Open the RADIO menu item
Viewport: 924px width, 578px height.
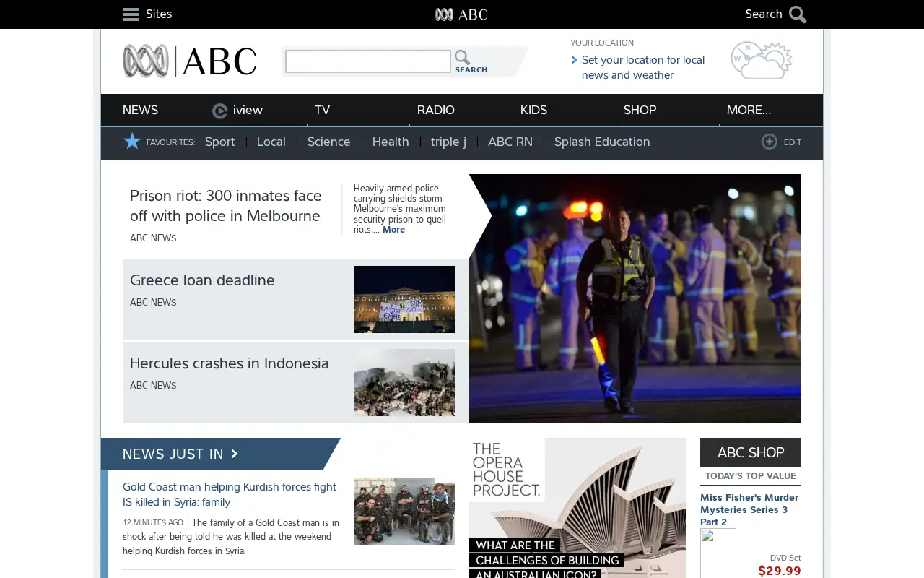[x=436, y=110]
